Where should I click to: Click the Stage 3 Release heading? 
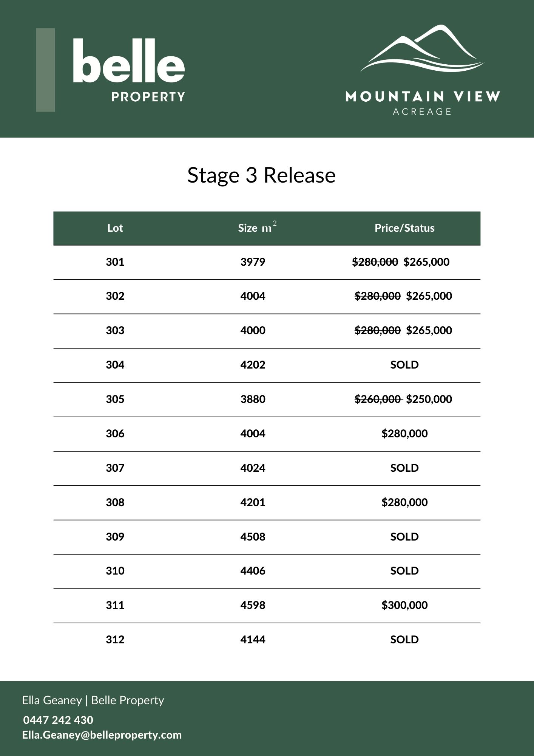pos(261,175)
